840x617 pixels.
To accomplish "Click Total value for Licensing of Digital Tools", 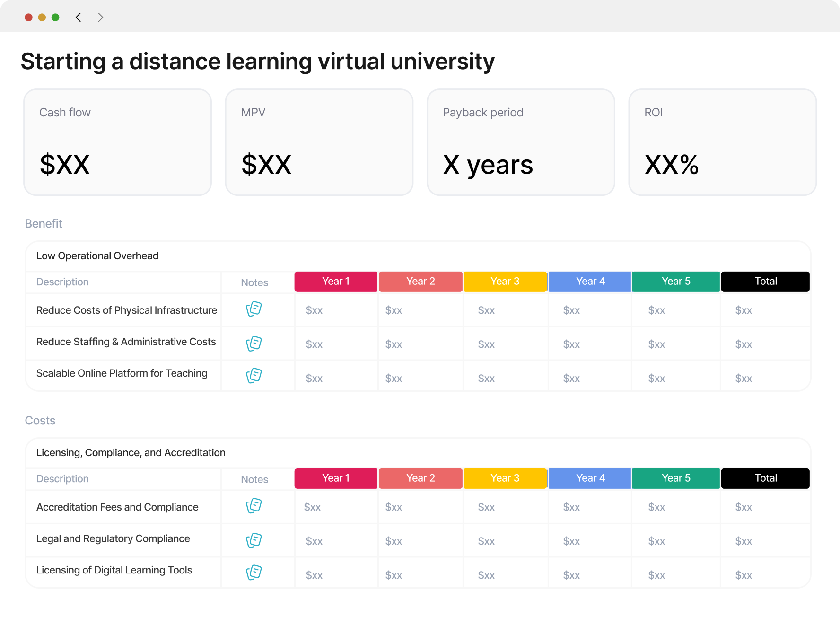I will click(x=744, y=575).
